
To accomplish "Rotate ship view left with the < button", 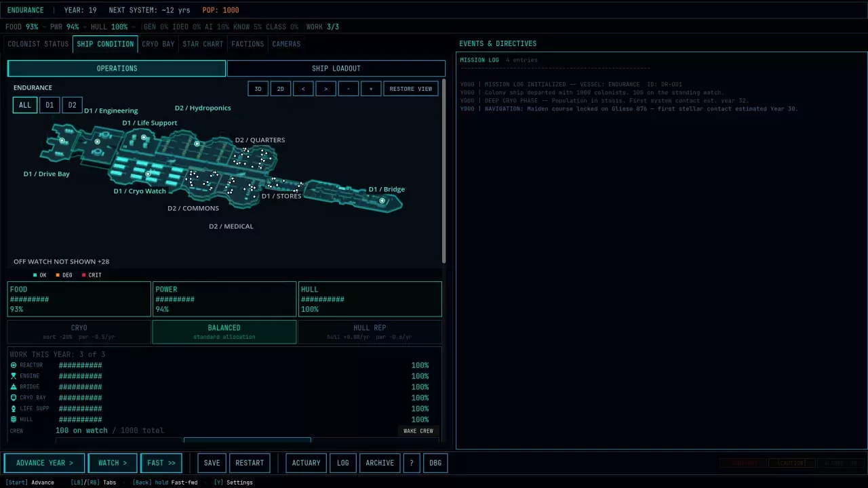I will [303, 89].
